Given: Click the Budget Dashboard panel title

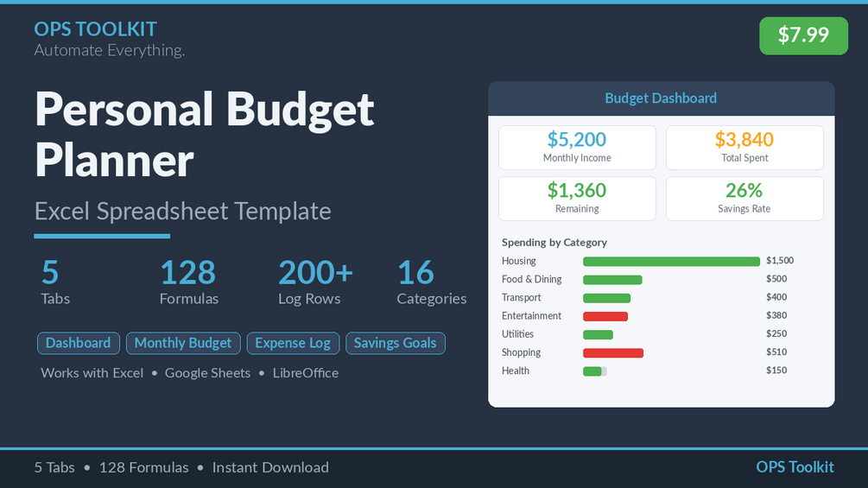Looking at the screenshot, I should (x=661, y=98).
